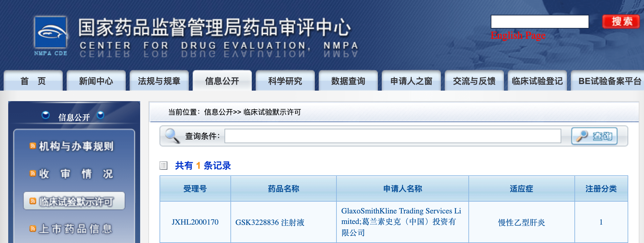Screen dimensions: 644x243
Task: Click the RSS icon beside 临床试验默示许可
Action: click(33, 201)
